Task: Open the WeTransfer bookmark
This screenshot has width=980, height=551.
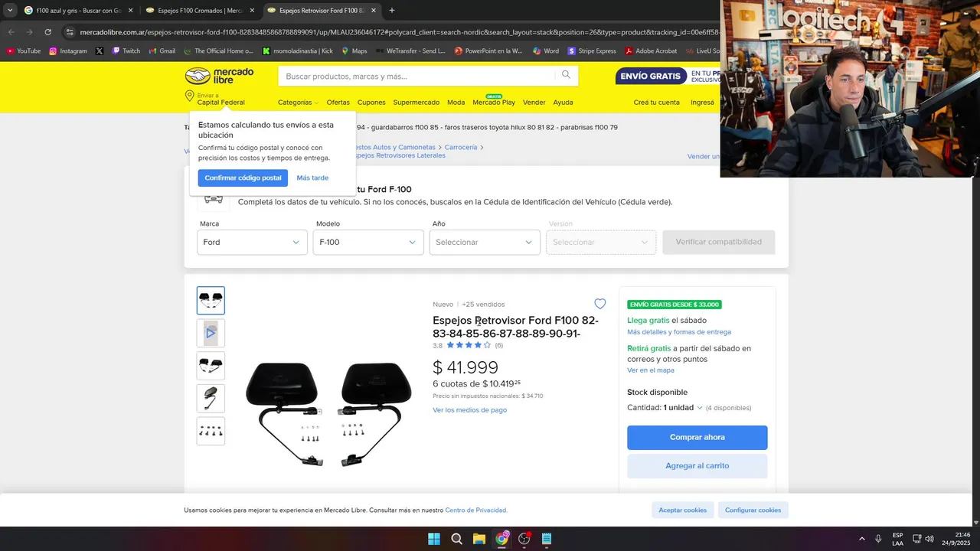Action: click(410, 51)
